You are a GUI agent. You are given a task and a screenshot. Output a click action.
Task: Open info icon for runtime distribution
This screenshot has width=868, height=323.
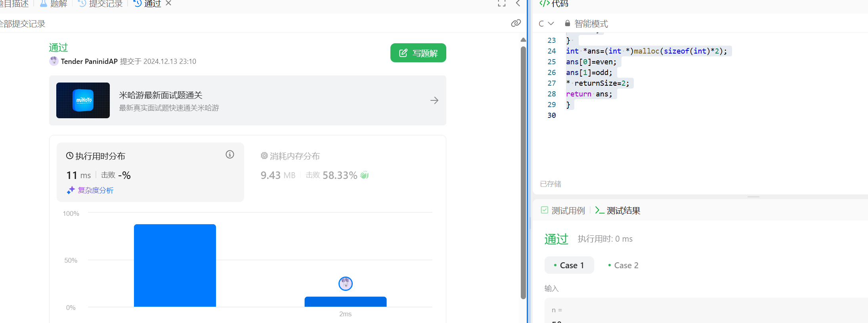(230, 155)
